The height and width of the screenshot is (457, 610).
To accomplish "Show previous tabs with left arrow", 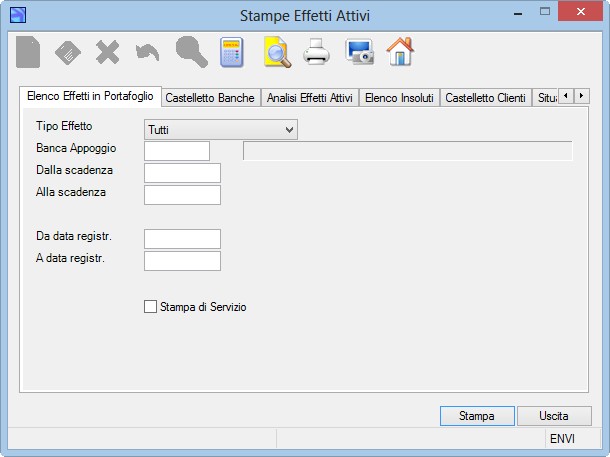I will [566, 96].
